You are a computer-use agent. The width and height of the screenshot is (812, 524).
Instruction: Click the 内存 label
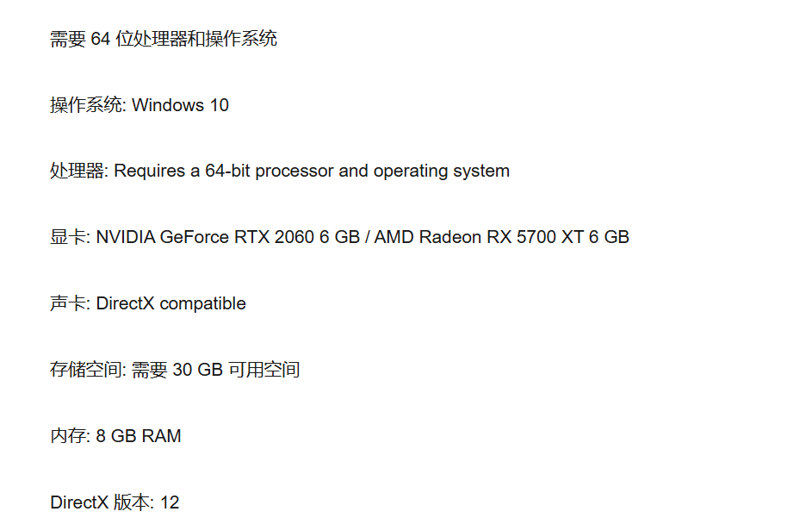tap(68, 436)
